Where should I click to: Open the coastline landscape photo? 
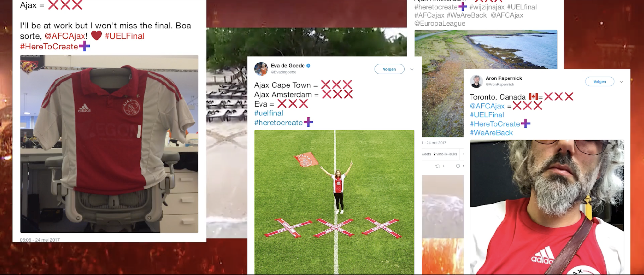pyautogui.click(x=486, y=49)
